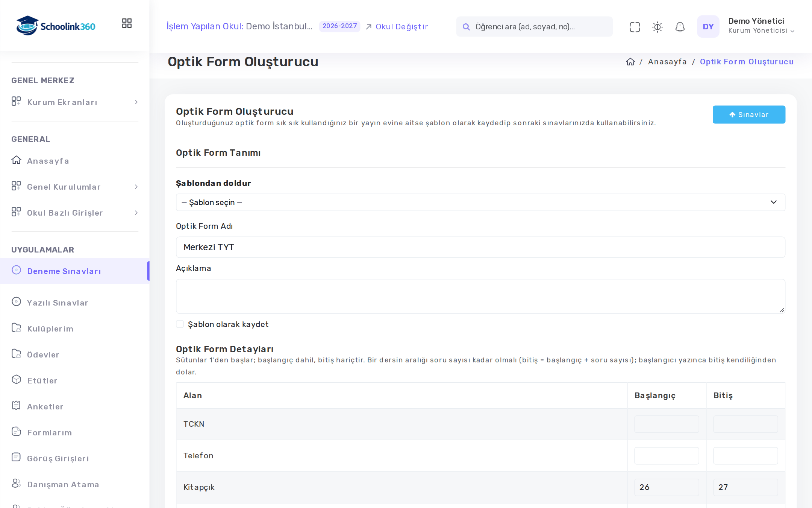Expand Kurum Ekranları menu
Image resolution: width=812 pixels, height=508 pixels.
coord(75,102)
